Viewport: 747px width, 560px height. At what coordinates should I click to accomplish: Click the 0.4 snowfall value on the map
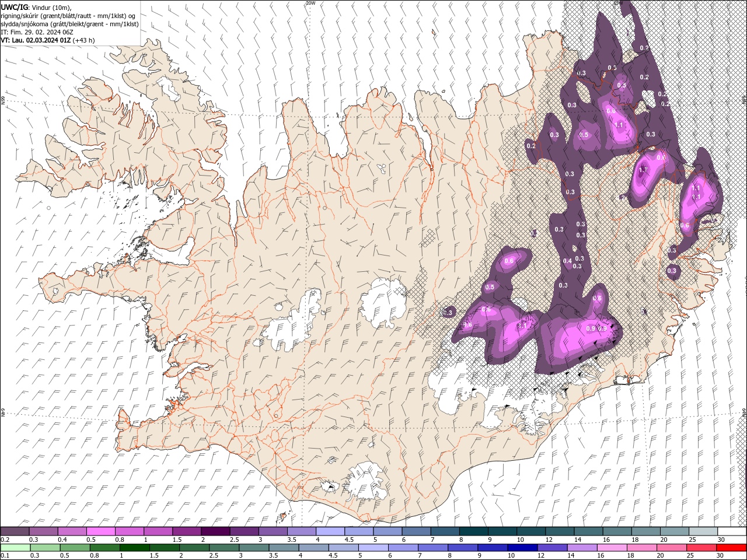click(567, 261)
